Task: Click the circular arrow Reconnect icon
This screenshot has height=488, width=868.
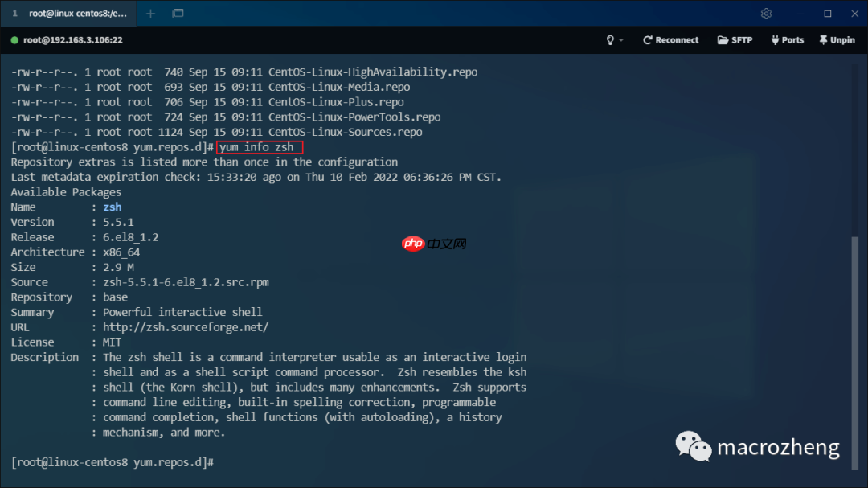Action: click(x=647, y=39)
